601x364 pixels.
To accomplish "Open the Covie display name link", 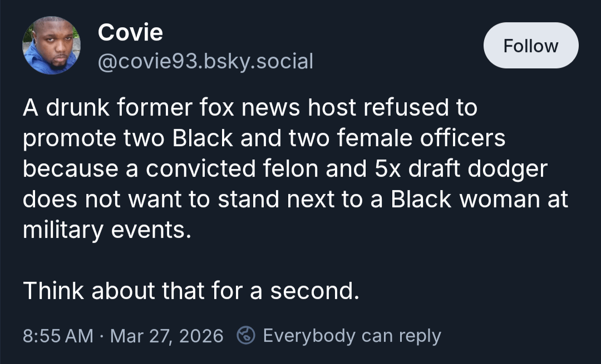I will tap(130, 32).
